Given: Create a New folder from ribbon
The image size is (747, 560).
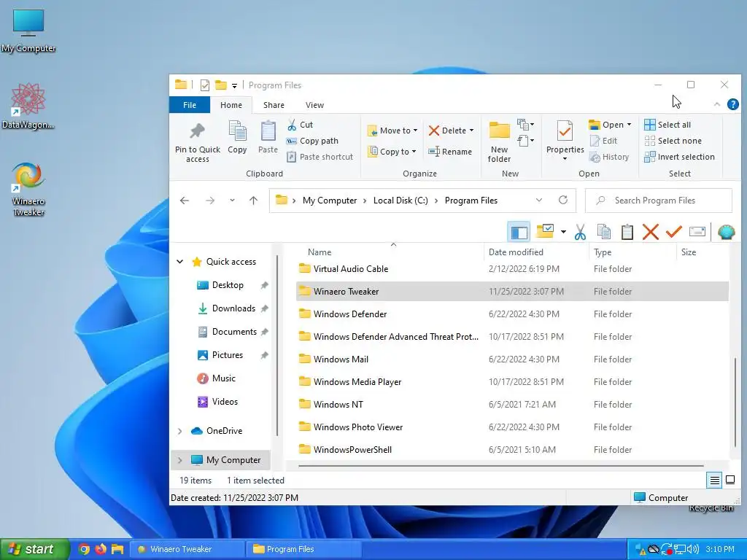Looking at the screenshot, I should (x=499, y=142).
